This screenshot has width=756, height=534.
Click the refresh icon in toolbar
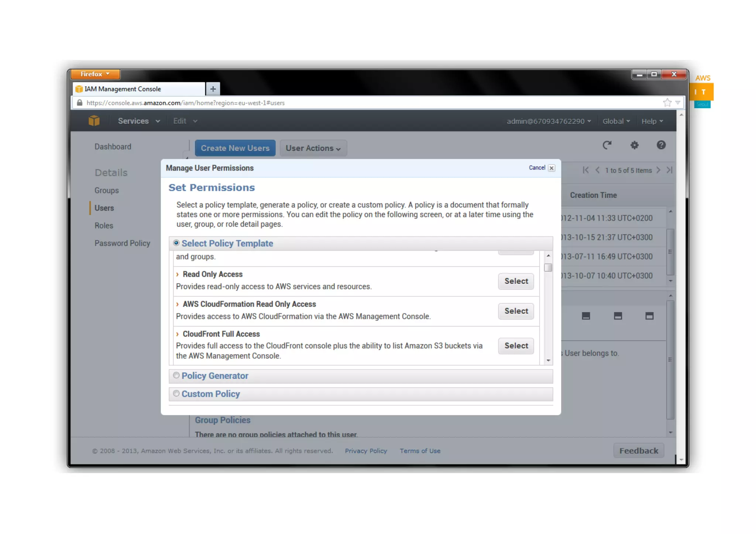607,145
